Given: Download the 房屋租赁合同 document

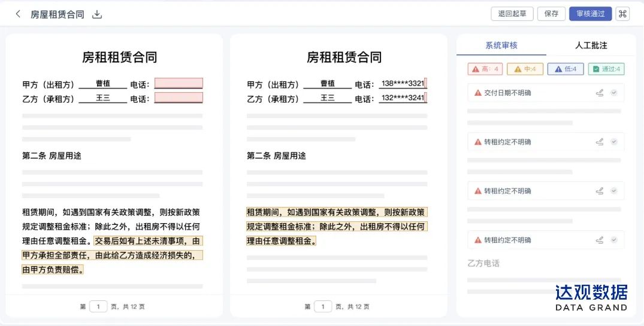Looking at the screenshot, I should coord(97,14).
